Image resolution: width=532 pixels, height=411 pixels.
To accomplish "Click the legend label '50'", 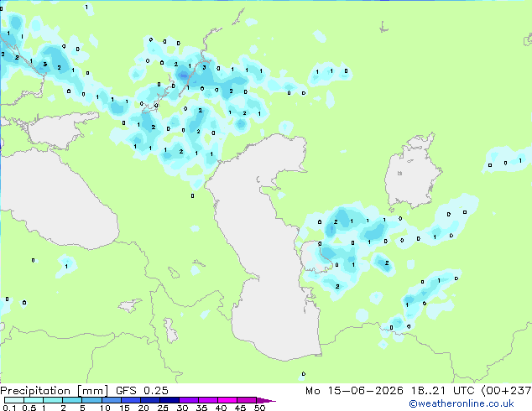I will (x=259, y=408).
